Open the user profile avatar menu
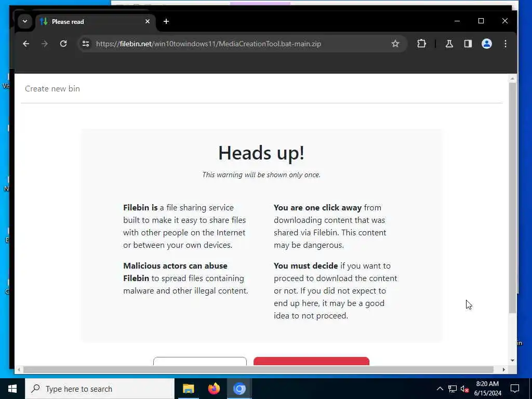The width and height of the screenshot is (532, 399). point(486,44)
